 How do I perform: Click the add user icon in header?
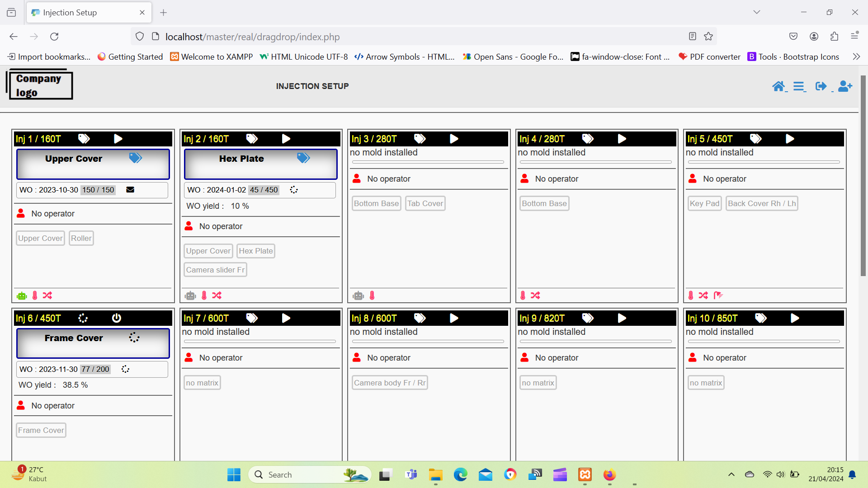click(x=844, y=86)
